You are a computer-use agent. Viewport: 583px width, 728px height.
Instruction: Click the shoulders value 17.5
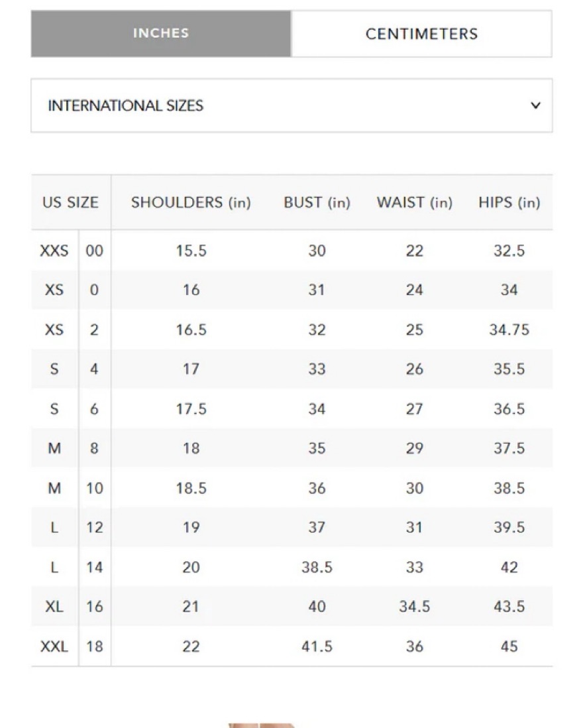(191, 409)
